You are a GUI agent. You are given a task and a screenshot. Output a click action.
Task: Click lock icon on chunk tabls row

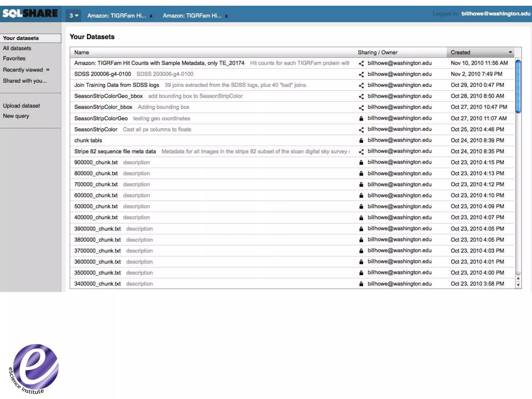point(361,141)
